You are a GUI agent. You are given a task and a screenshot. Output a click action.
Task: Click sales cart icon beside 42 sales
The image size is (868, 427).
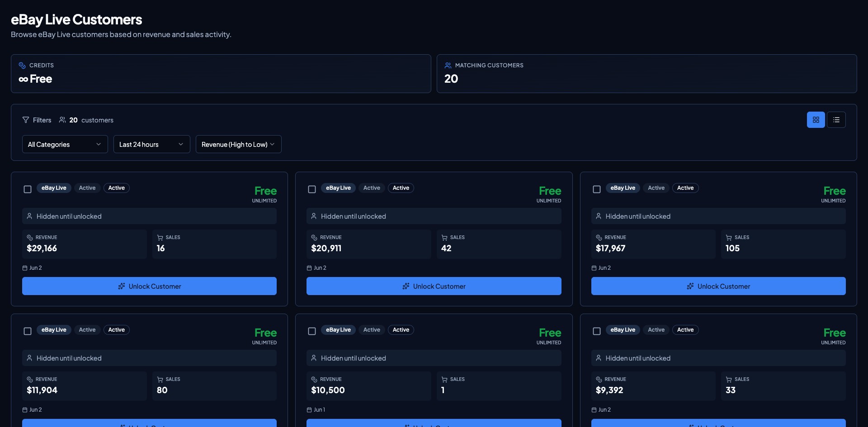[444, 237]
